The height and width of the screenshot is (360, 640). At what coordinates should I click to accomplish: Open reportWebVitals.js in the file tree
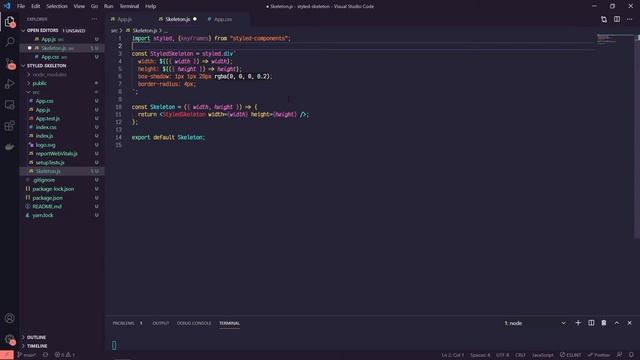tap(56, 153)
